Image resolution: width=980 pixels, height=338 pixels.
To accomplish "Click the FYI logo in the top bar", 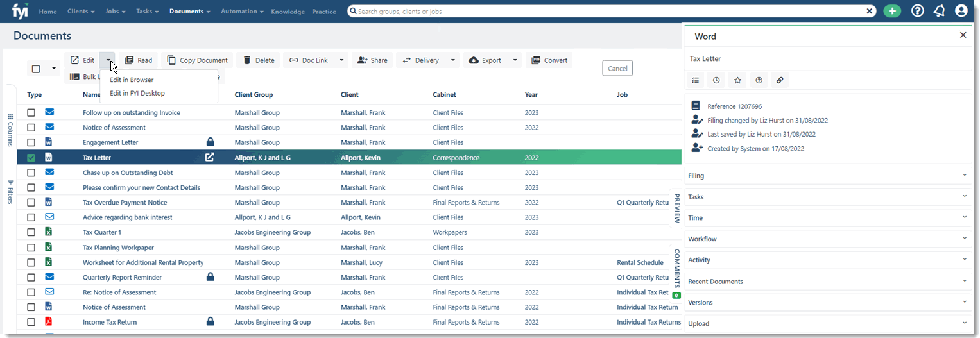I will (21, 12).
